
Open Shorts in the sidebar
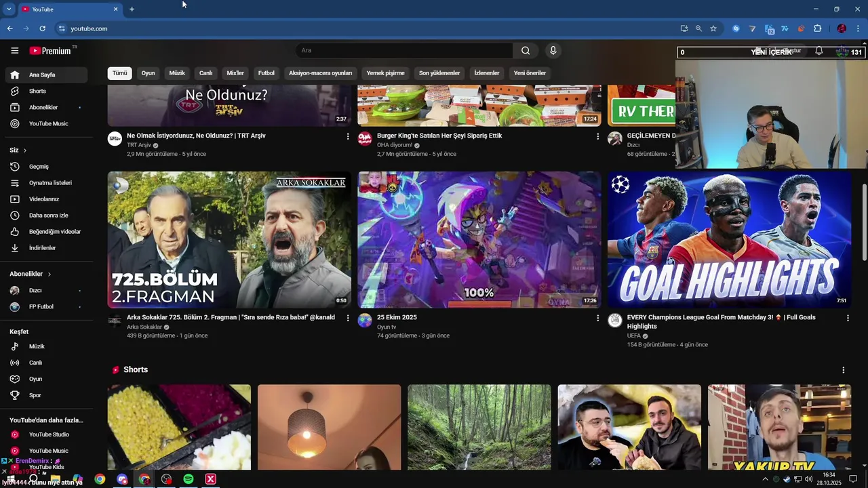[x=46, y=91]
